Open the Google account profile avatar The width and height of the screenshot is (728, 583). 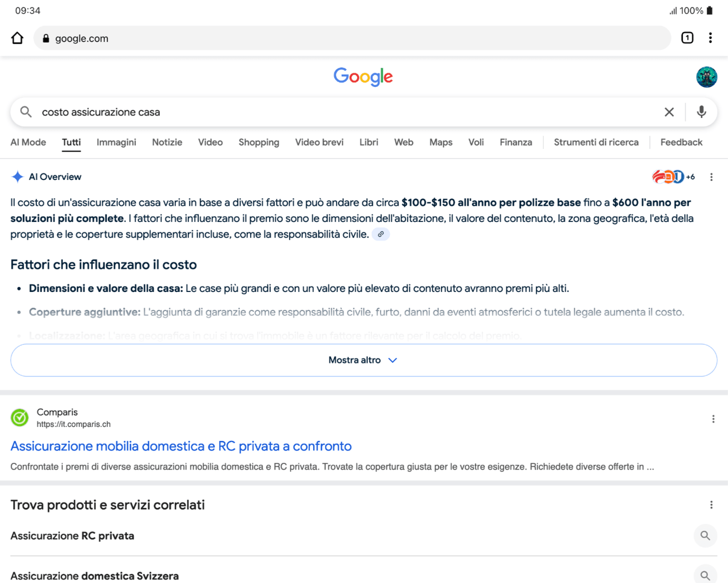707,77
